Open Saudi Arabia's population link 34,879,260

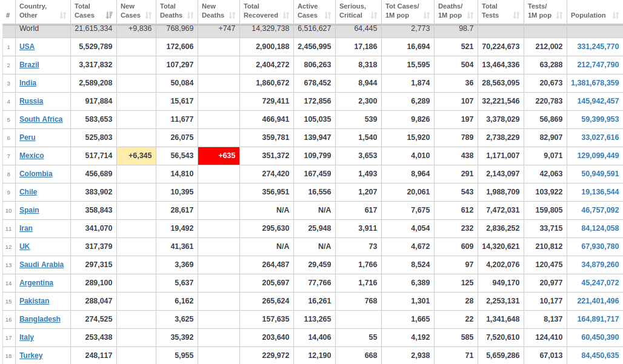(600, 265)
